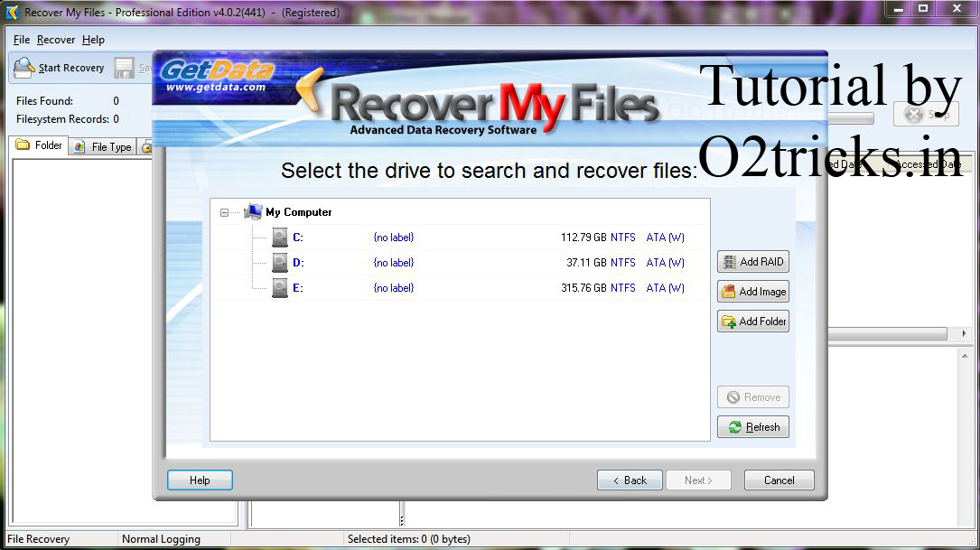Click the drive icon next to C:

(x=280, y=237)
